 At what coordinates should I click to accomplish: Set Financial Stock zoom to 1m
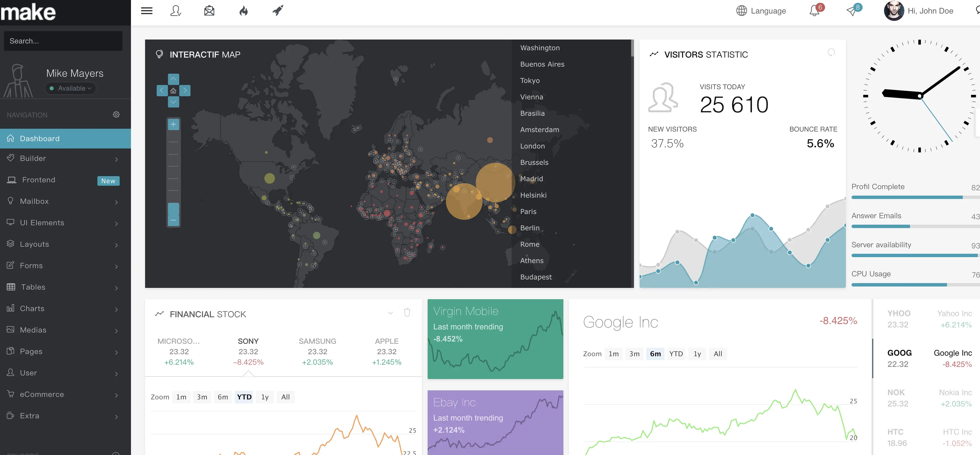[181, 397]
